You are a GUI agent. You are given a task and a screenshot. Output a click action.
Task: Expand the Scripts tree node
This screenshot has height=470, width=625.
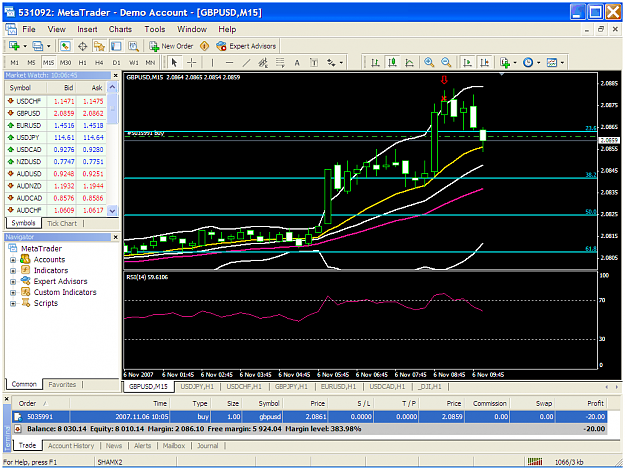point(13,303)
